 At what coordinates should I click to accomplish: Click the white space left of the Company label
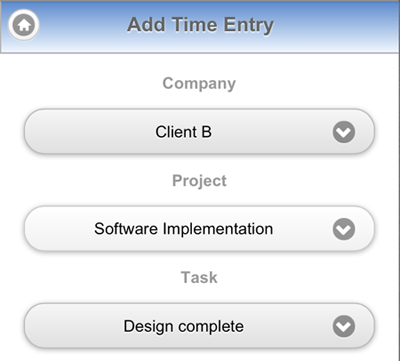(x=82, y=84)
